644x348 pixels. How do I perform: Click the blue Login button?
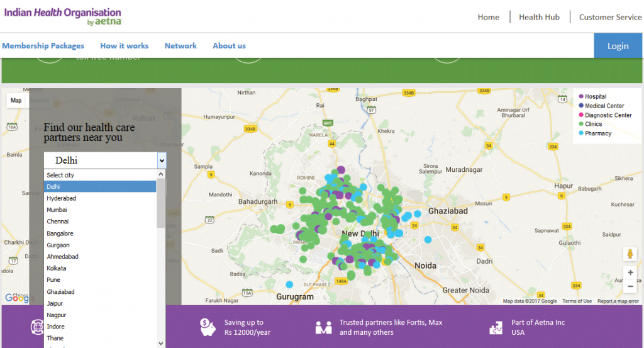(x=618, y=45)
